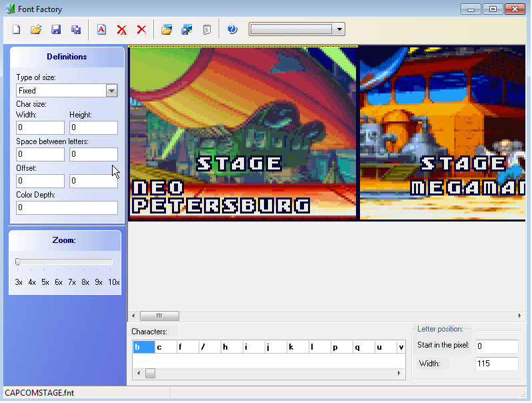
Task: Click the Letter position Width field
Action: point(497,364)
